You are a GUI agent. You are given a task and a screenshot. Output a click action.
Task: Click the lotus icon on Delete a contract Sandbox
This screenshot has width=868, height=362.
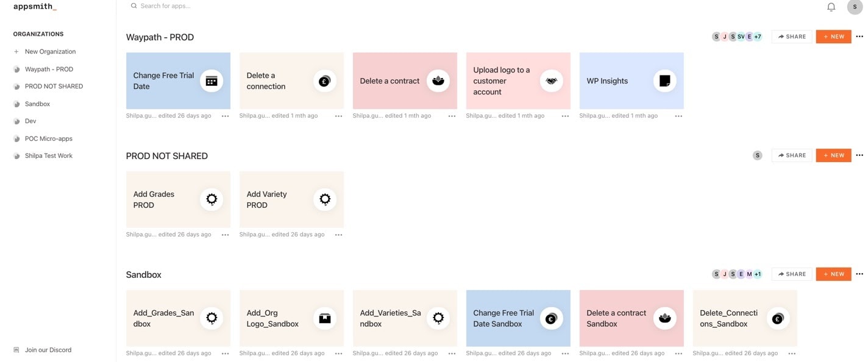coord(664,318)
